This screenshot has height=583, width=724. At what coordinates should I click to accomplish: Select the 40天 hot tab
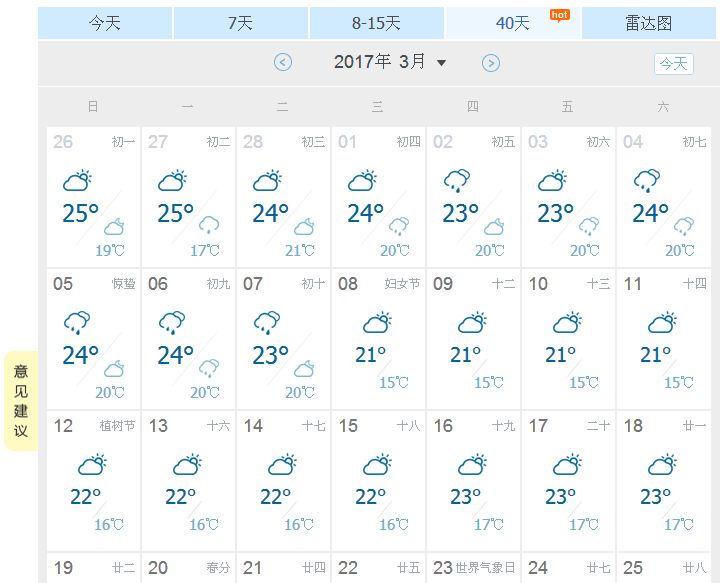[512, 23]
